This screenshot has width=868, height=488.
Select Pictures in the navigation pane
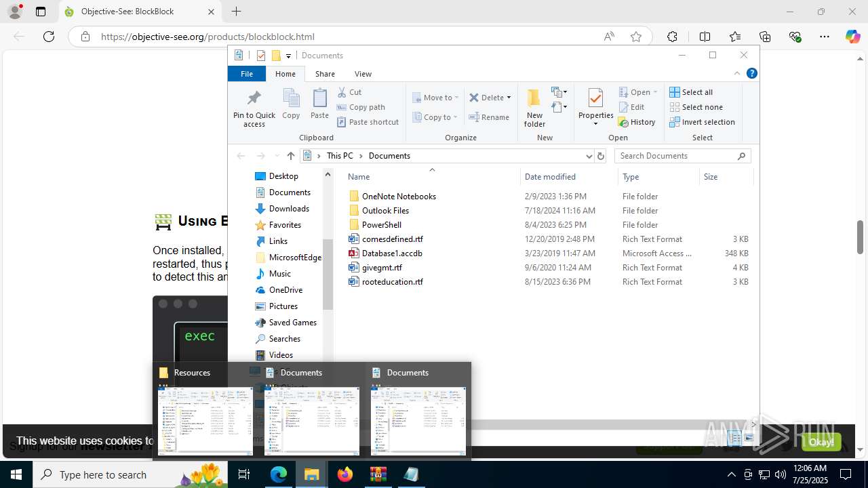(276, 306)
